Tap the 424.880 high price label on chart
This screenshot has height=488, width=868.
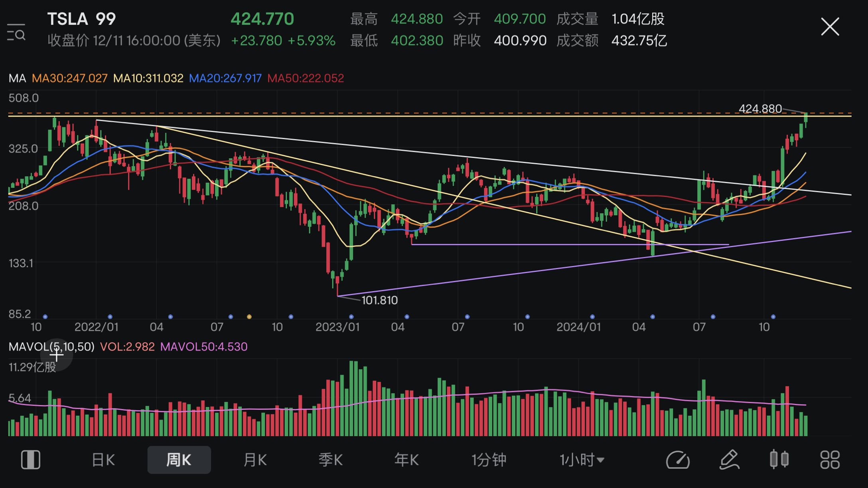click(760, 108)
